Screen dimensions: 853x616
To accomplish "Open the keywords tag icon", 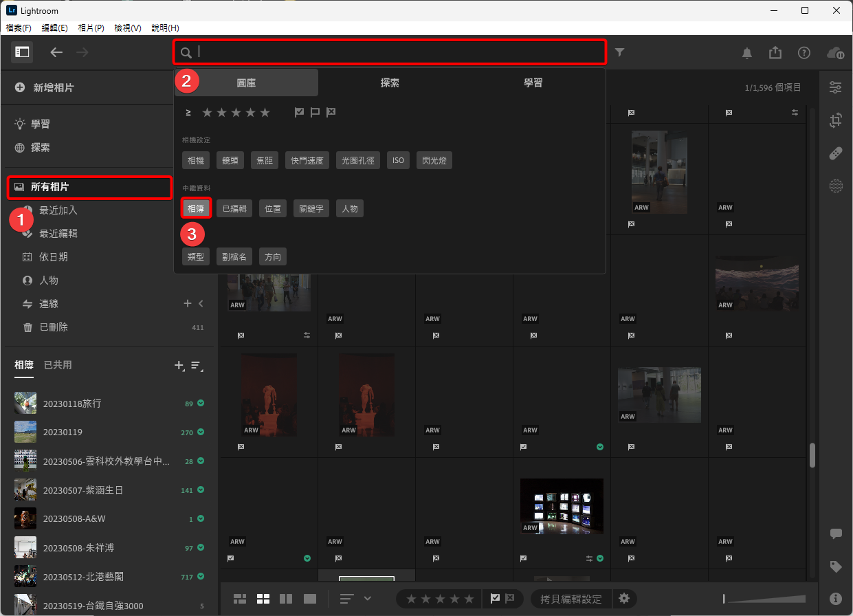I will click(x=835, y=566).
